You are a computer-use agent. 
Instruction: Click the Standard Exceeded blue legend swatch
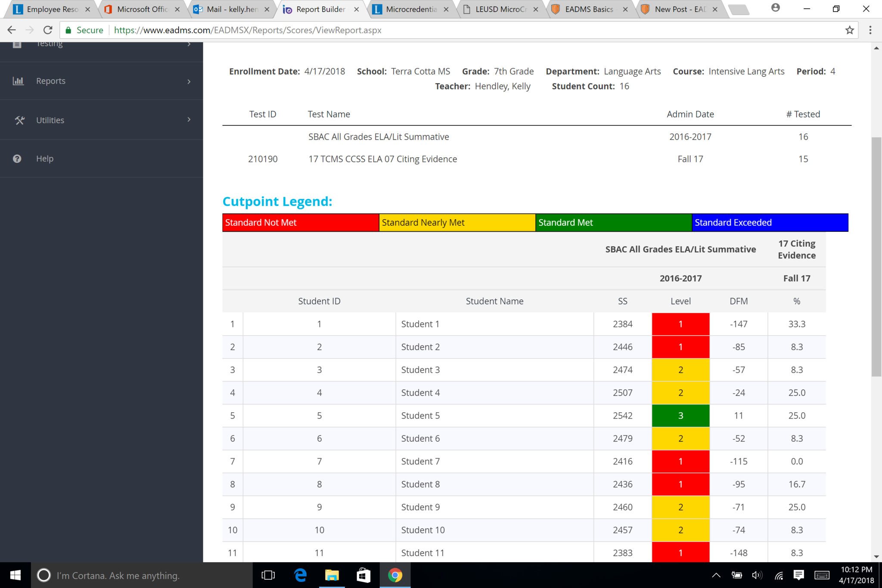pyautogui.click(x=770, y=223)
